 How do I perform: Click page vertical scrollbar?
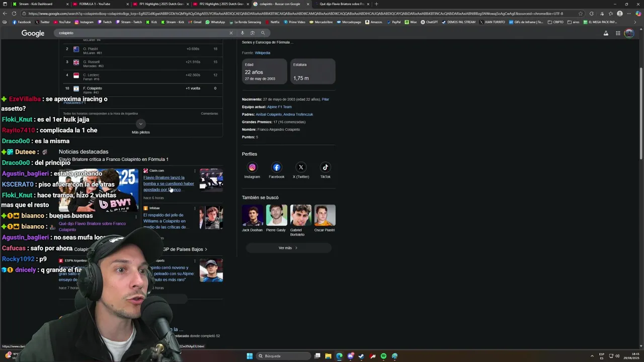point(641,113)
